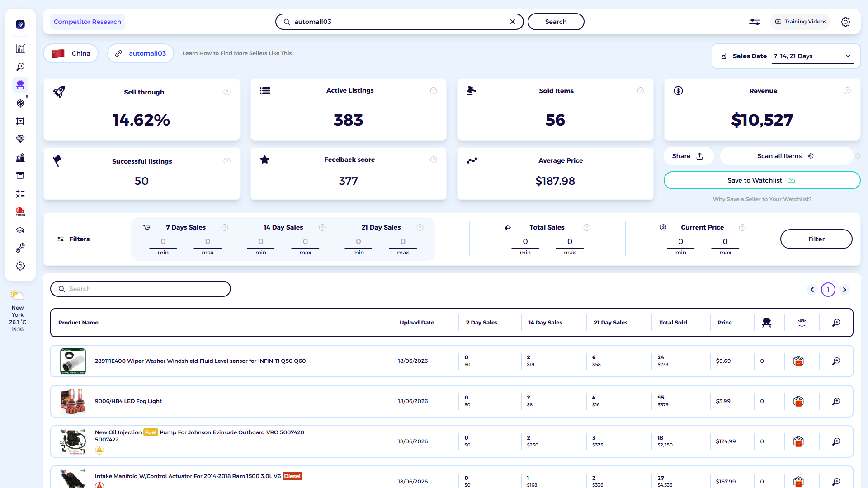This screenshot has width=868, height=488.
Task: Focus the seller name search field
Action: [x=399, y=22]
